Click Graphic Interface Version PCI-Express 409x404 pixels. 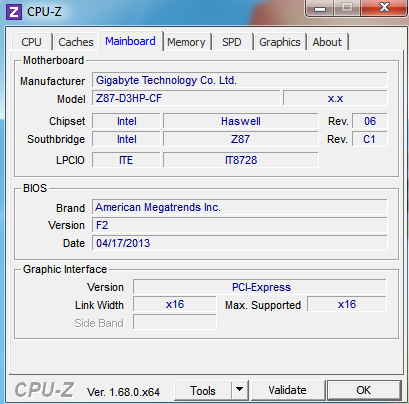coord(260,287)
